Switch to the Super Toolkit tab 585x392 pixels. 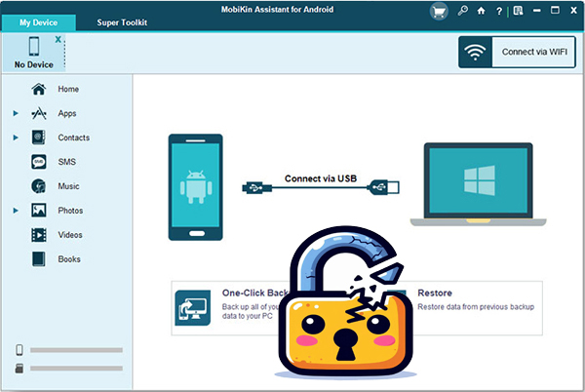tap(122, 22)
